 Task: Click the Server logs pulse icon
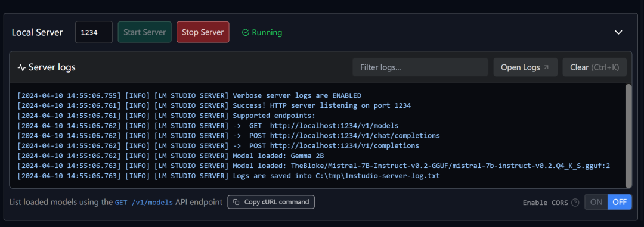coord(22,68)
